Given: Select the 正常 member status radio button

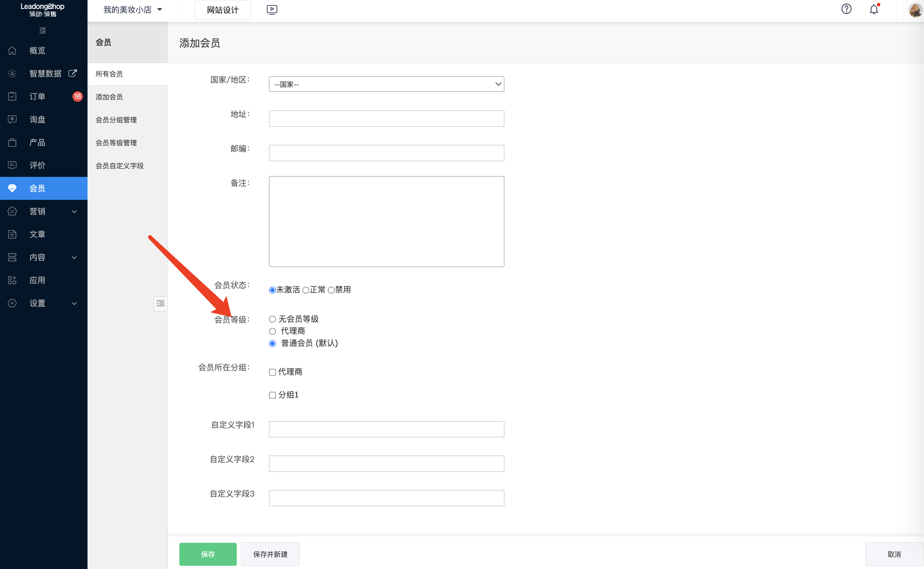Looking at the screenshot, I should 306,290.
